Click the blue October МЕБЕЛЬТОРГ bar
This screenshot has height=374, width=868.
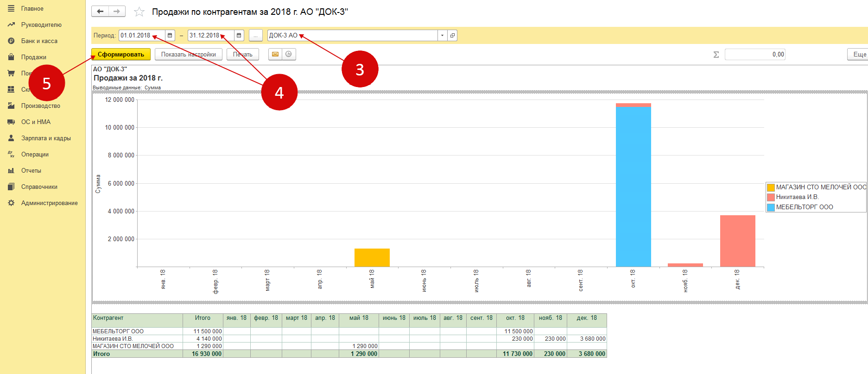tap(634, 187)
